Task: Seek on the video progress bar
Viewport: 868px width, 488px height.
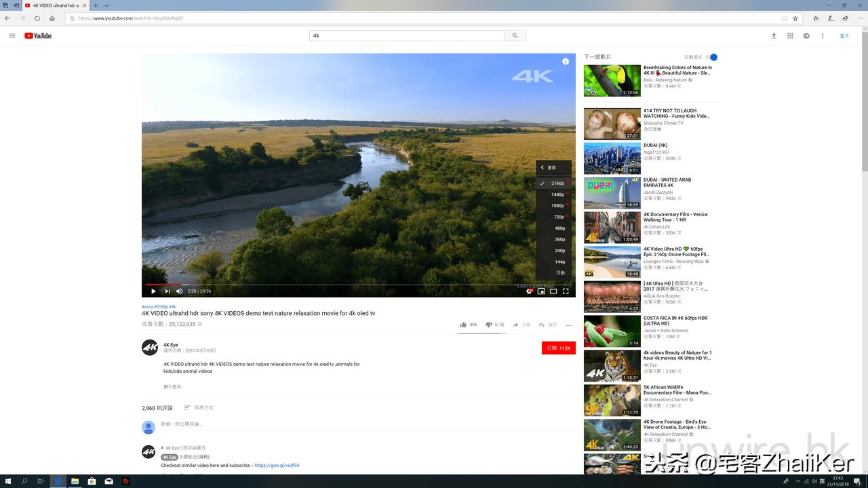Action: coord(358,285)
